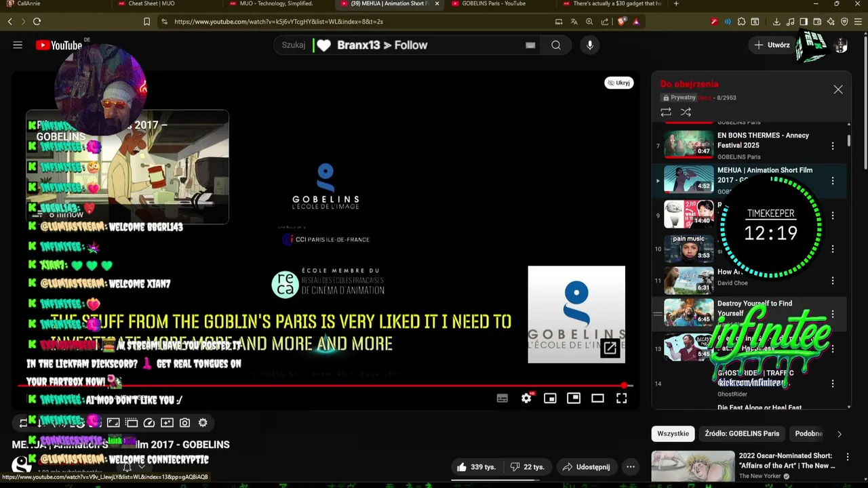Click the Utwórz create button

pyautogui.click(x=772, y=45)
